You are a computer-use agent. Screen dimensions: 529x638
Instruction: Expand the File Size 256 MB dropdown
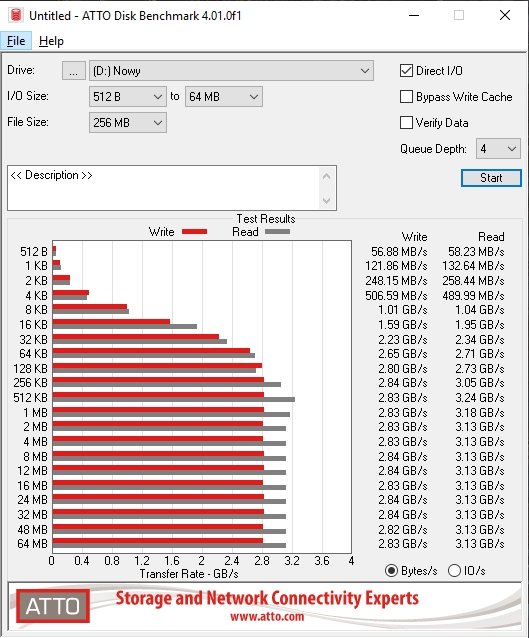[128, 122]
